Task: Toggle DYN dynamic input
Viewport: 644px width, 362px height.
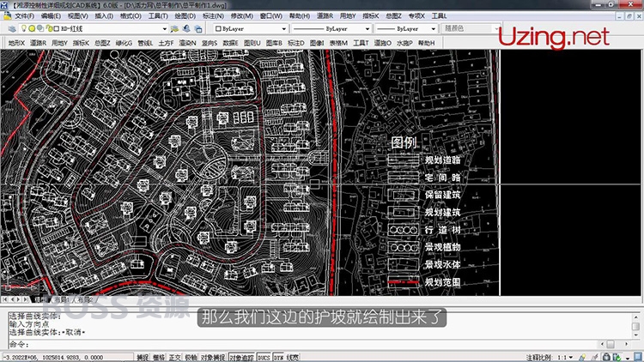Action: click(278, 358)
